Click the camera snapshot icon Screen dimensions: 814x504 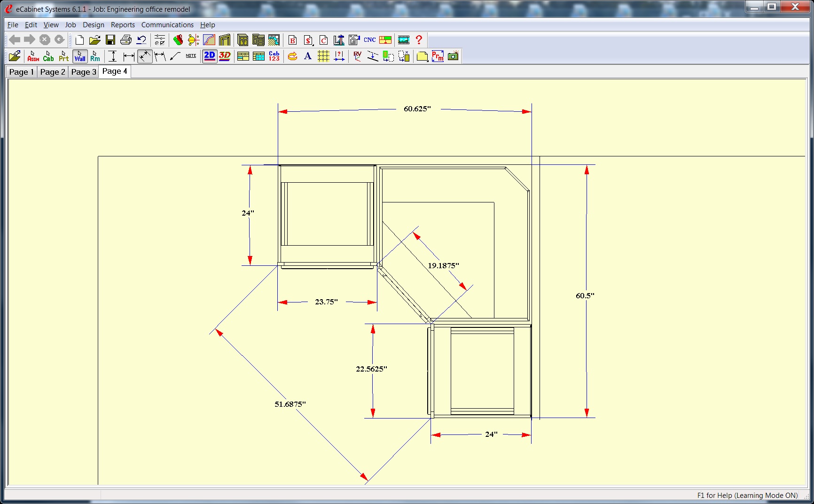(453, 56)
